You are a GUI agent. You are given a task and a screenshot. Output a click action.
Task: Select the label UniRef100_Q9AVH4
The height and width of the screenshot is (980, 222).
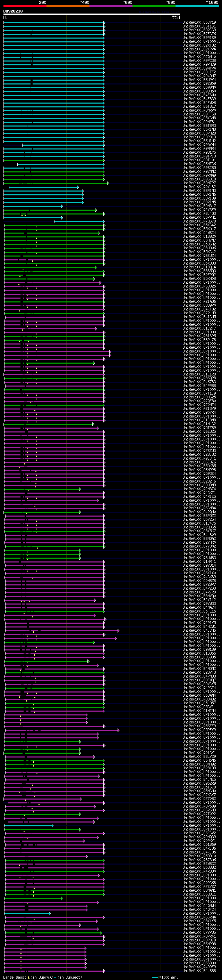[x=199, y=145]
